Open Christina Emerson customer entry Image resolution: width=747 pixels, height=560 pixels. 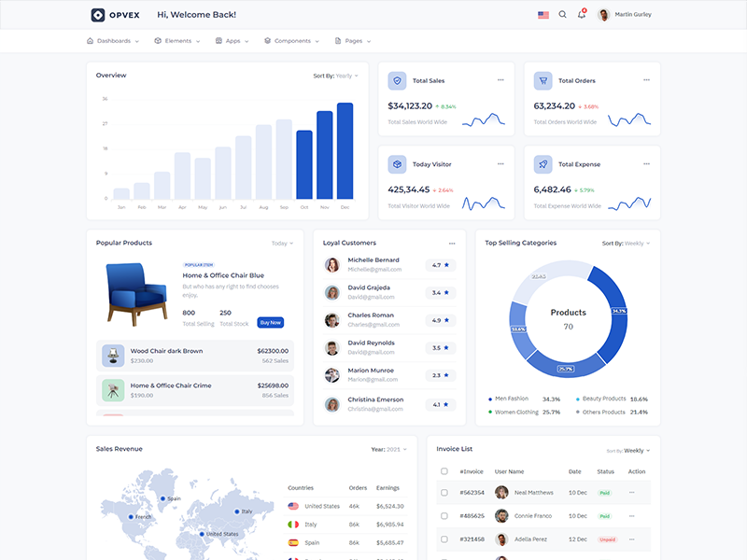pyautogui.click(x=389, y=404)
